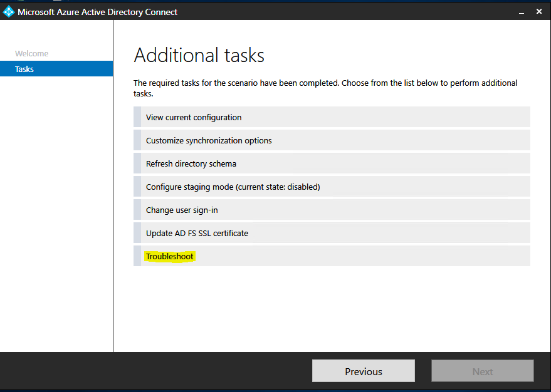Click the Azure AD Connect logo icon
Viewport: 551px width, 392px height.
tap(9, 11)
